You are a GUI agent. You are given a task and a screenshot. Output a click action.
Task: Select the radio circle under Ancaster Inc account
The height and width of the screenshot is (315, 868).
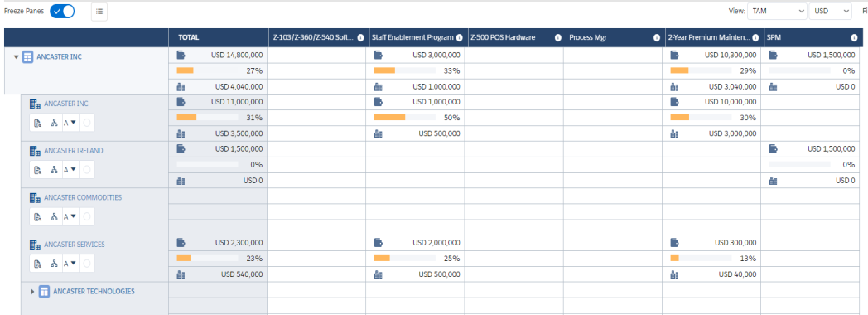click(86, 124)
